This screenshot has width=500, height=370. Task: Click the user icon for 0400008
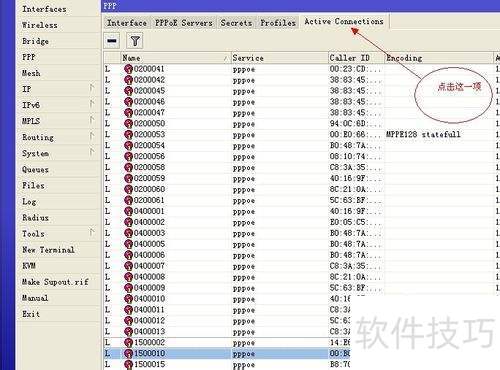click(x=128, y=277)
